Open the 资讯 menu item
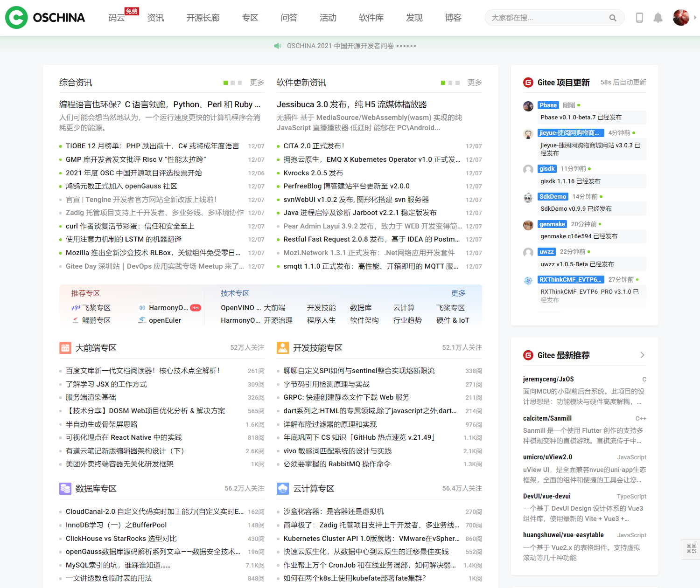This screenshot has width=700, height=588. point(155,18)
